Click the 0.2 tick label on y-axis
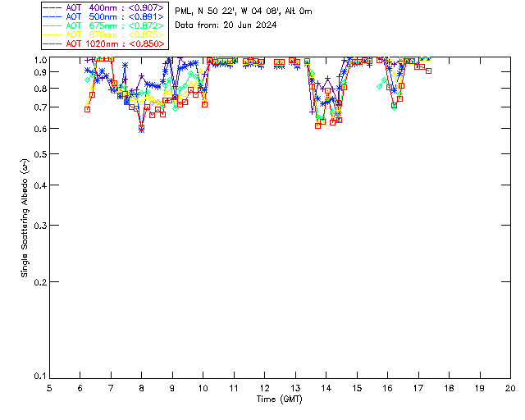 39,282
